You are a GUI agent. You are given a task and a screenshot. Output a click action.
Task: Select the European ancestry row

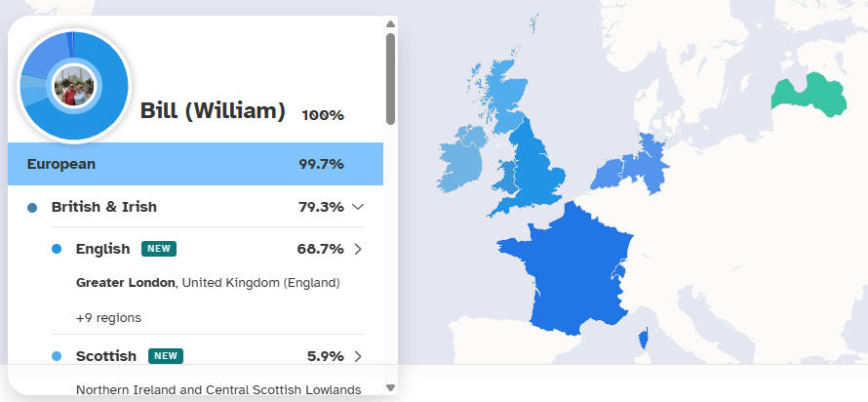(x=195, y=164)
